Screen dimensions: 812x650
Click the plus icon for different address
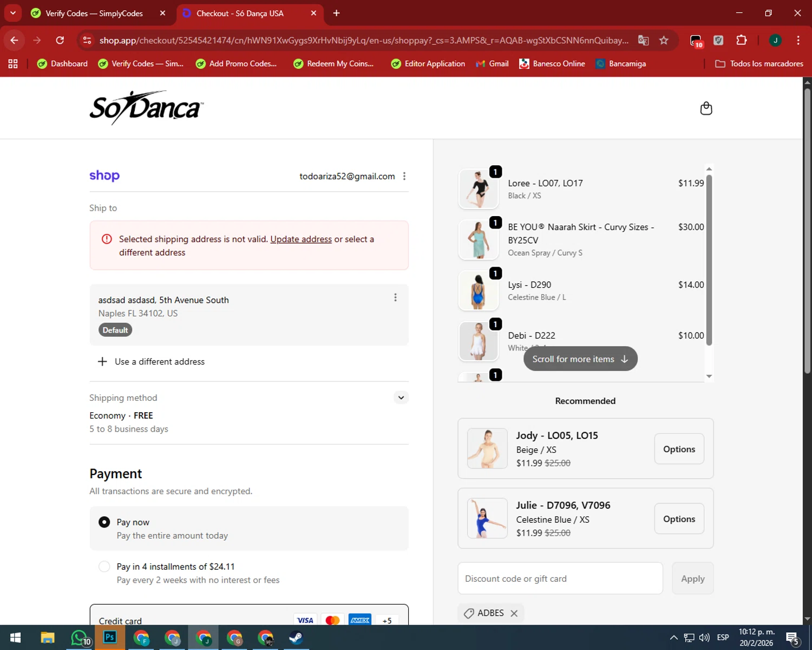tap(102, 361)
